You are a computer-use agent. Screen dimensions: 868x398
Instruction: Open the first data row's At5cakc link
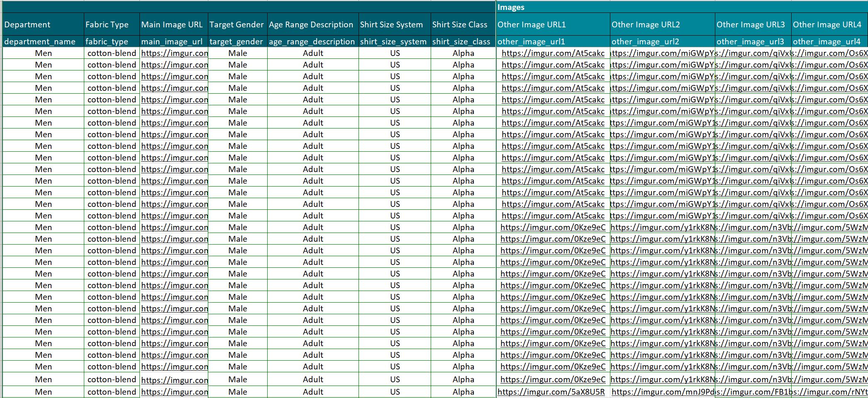[x=553, y=53]
